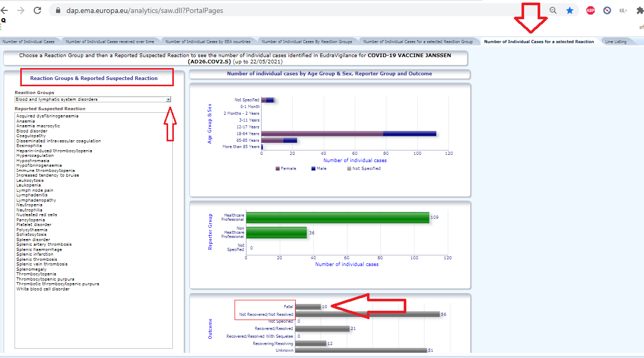This screenshot has width=644, height=358.
Task: Click the blue blocked-circle extension icon
Action: pyautogui.click(x=607, y=10)
